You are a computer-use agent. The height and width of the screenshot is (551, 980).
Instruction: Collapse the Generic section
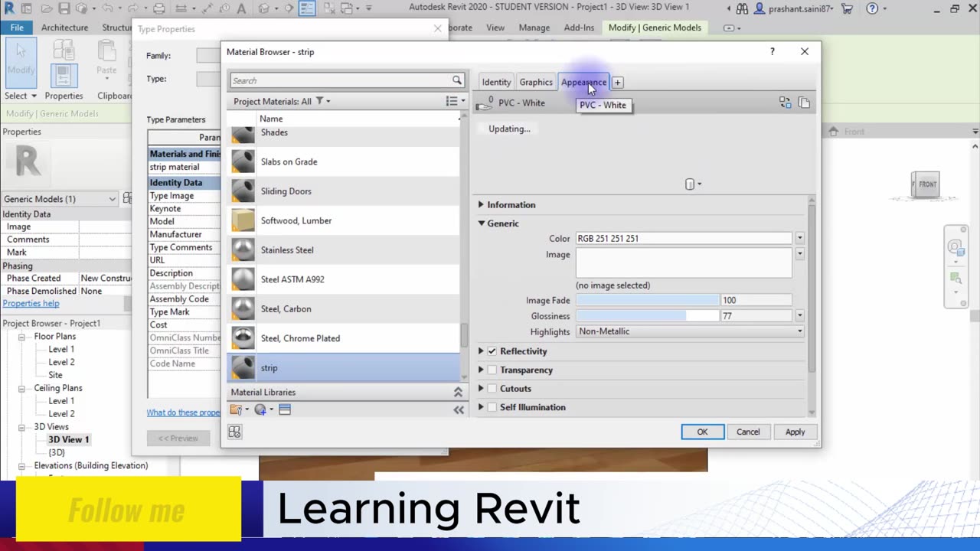[x=482, y=223]
